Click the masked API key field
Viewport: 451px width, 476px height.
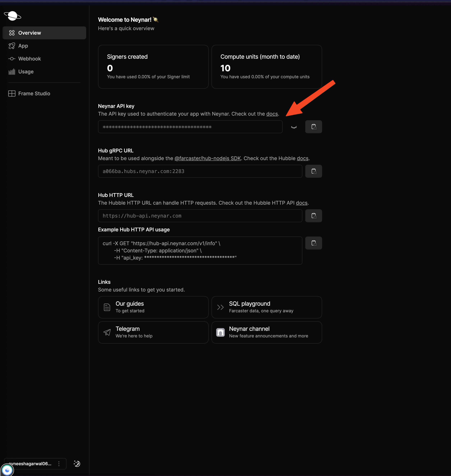click(x=190, y=127)
